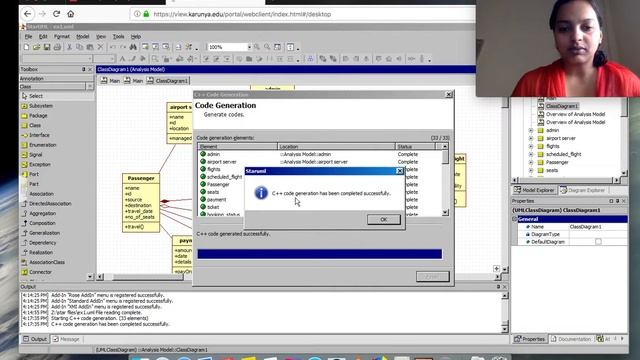Select the ClassDiagram1 item in Model Explorer
Image resolution: width=640 pixels, height=360 pixels.
pos(562,106)
